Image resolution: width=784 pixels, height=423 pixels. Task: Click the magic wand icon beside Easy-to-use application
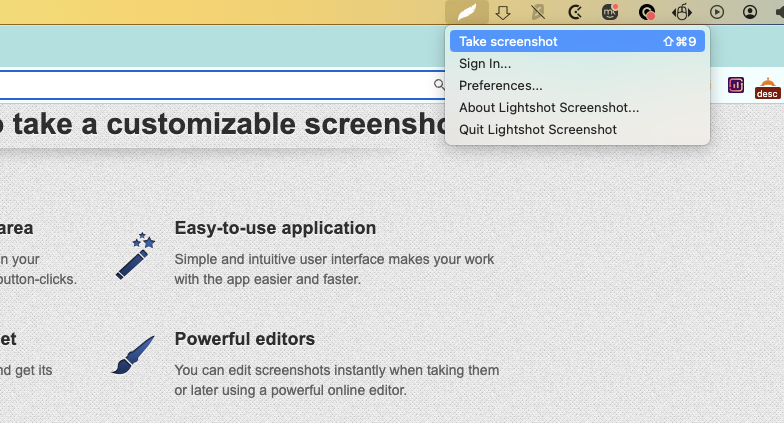tap(136, 256)
